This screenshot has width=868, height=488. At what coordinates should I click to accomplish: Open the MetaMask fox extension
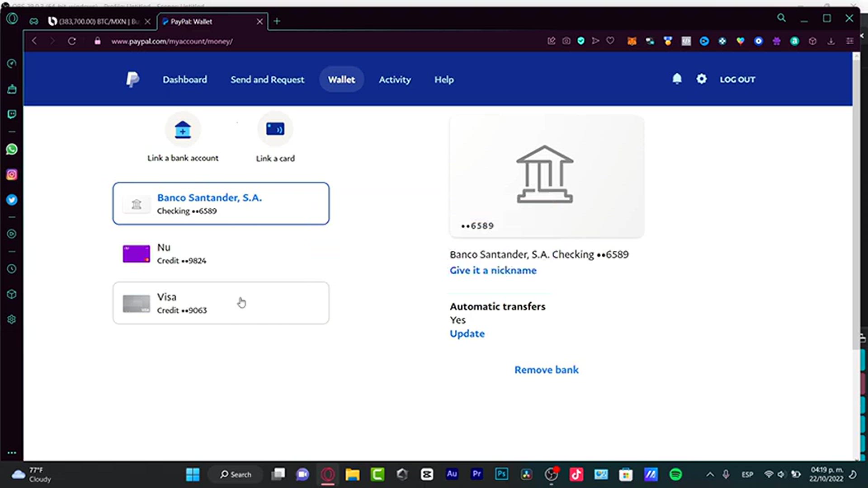click(632, 41)
